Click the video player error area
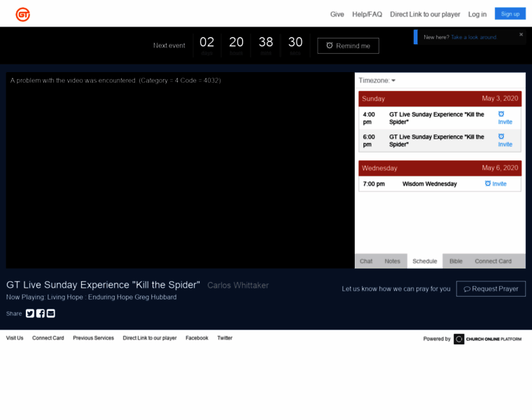The width and height of the screenshot is (532, 420). point(180,170)
